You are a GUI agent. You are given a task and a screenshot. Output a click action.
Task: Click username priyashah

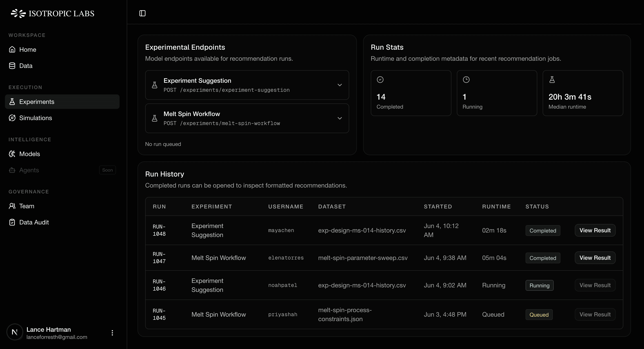click(x=283, y=314)
